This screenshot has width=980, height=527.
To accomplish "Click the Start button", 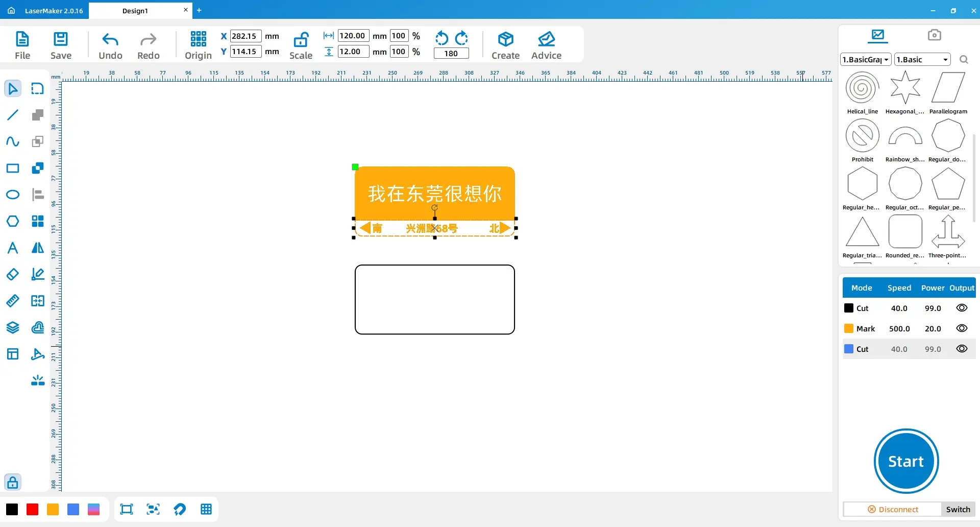I will [x=906, y=461].
